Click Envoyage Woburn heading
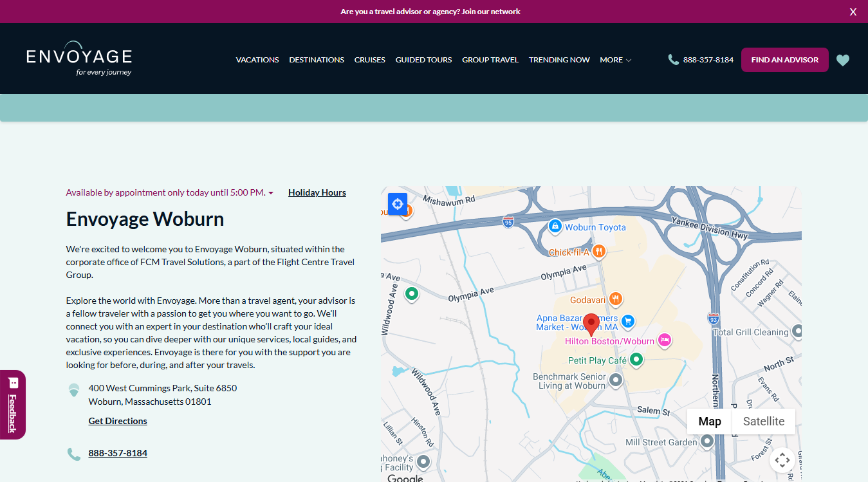This screenshot has height=482, width=868. pos(145,219)
